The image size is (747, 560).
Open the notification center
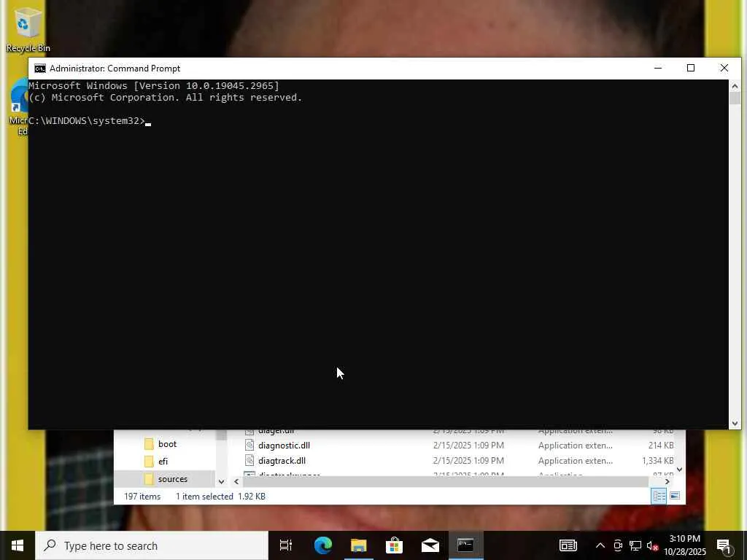pyautogui.click(x=724, y=546)
